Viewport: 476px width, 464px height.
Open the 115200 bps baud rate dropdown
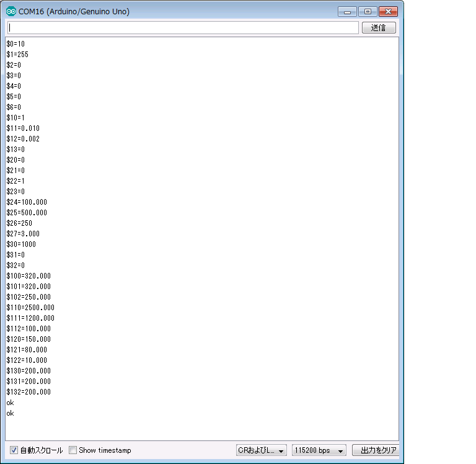click(x=319, y=450)
